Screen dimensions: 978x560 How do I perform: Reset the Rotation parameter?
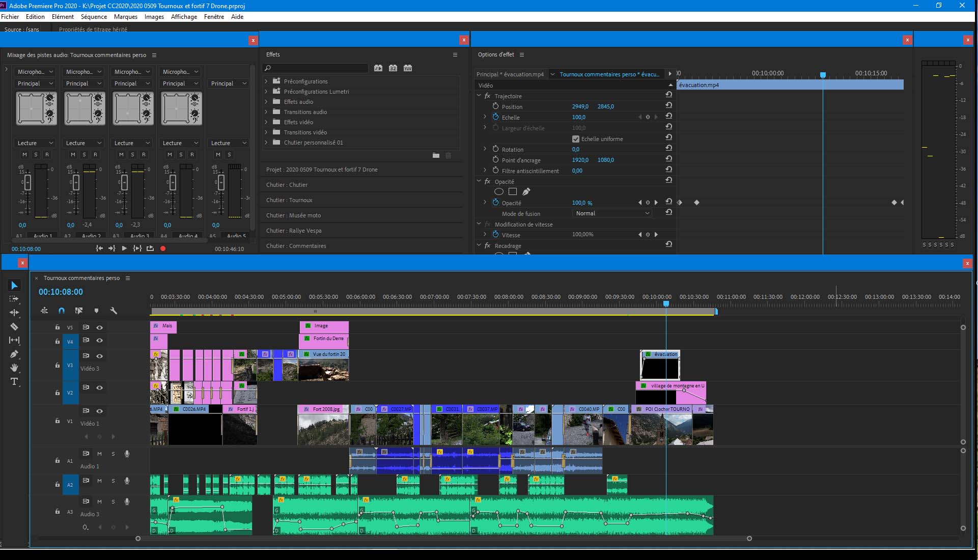pyautogui.click(x=669, y=148)
